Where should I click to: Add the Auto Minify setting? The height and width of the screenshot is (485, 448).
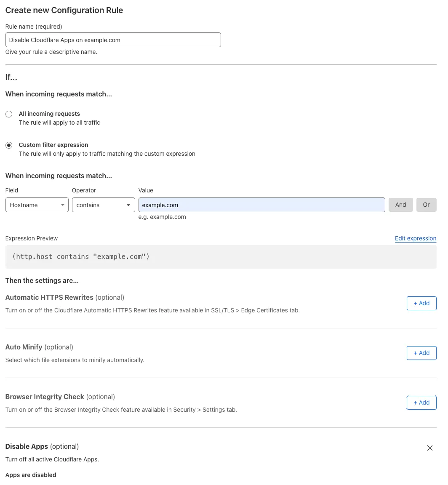point(421,353)
